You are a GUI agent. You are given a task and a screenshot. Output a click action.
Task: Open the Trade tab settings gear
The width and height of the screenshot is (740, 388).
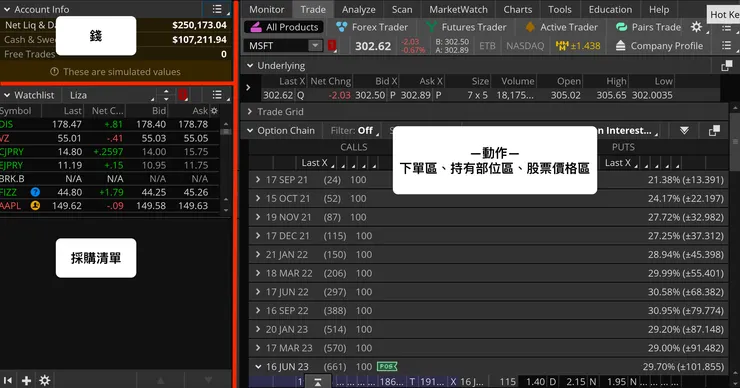(696, 27)
